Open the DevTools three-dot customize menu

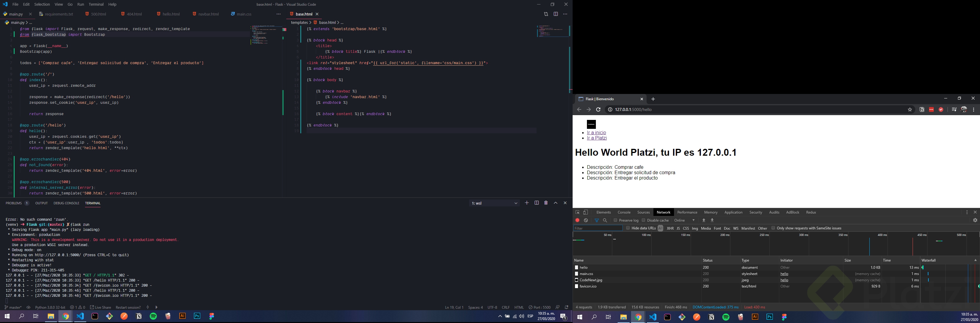[967, 212]
